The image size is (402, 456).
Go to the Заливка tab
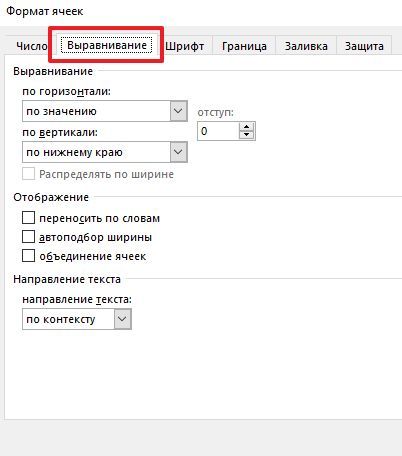point(306,46)
